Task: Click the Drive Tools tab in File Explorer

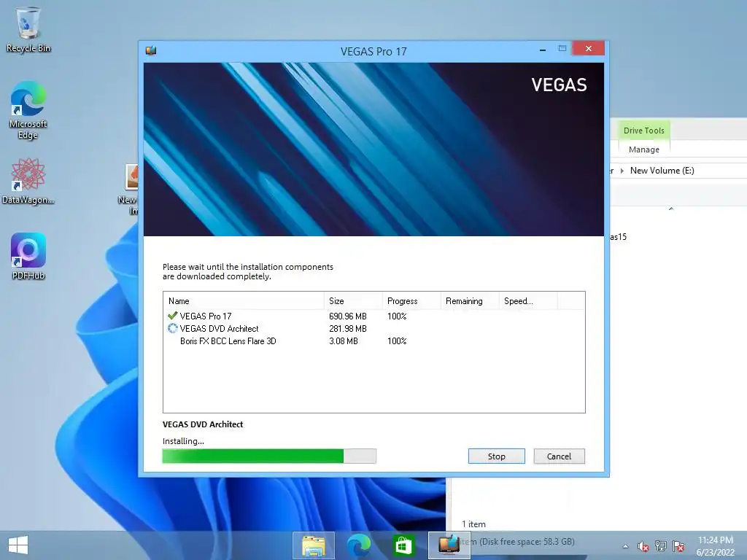Action: click(643, 131)
